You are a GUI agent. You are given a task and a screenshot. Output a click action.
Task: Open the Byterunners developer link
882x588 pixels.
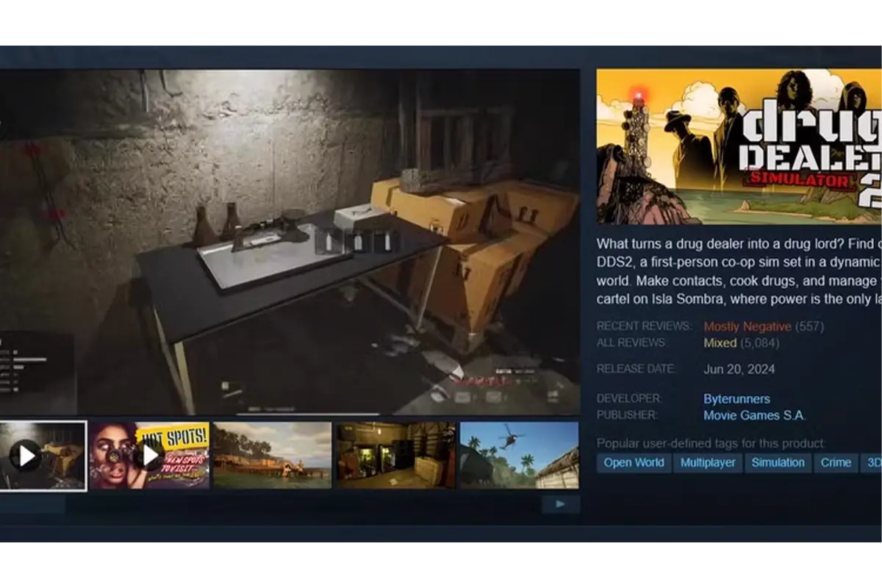736,399
